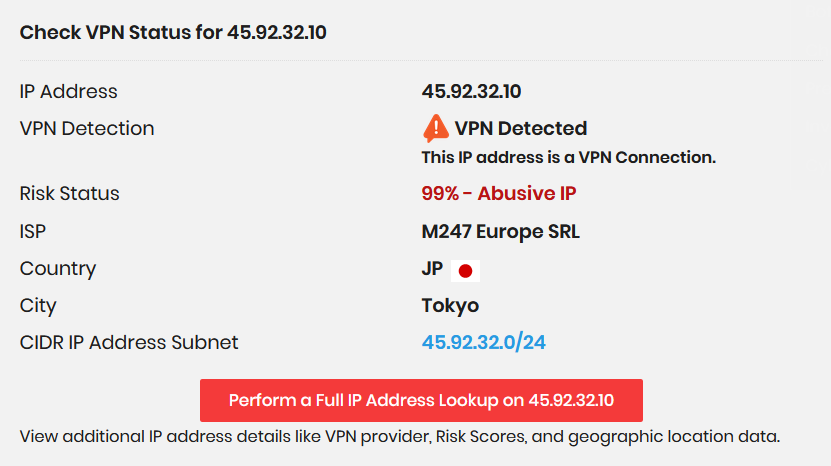Click the country code JP

pos(433,269)
